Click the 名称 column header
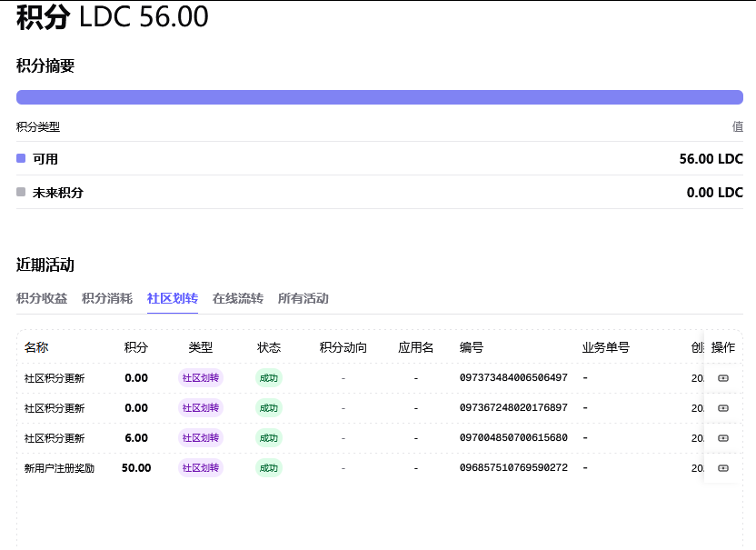This screenshot has width=756, height=550. tap(36, 347)
